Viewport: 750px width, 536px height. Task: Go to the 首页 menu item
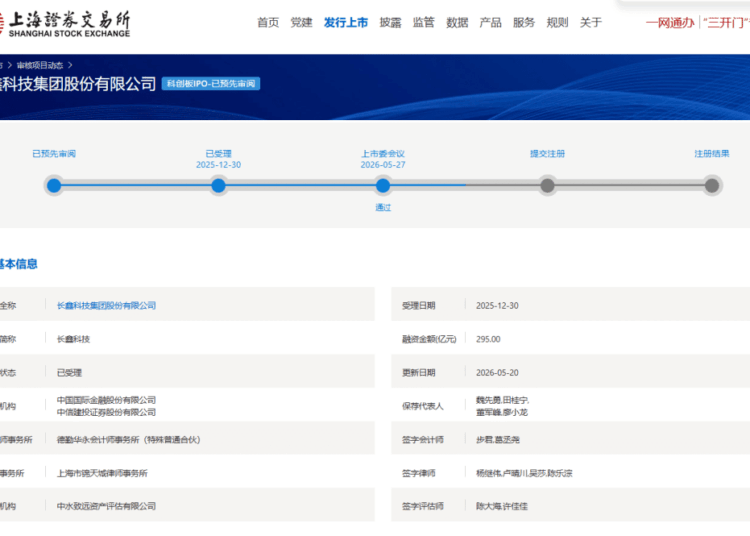point(268,22)
